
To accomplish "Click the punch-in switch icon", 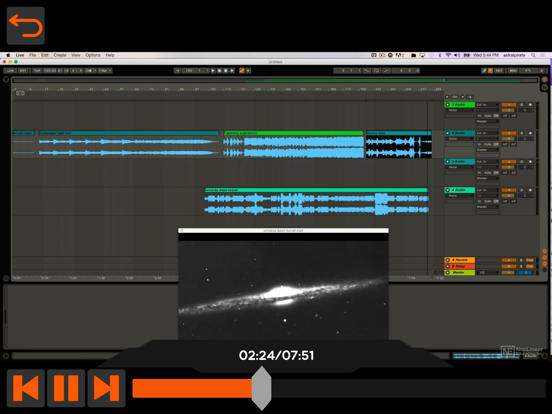I will pos(367,71).
